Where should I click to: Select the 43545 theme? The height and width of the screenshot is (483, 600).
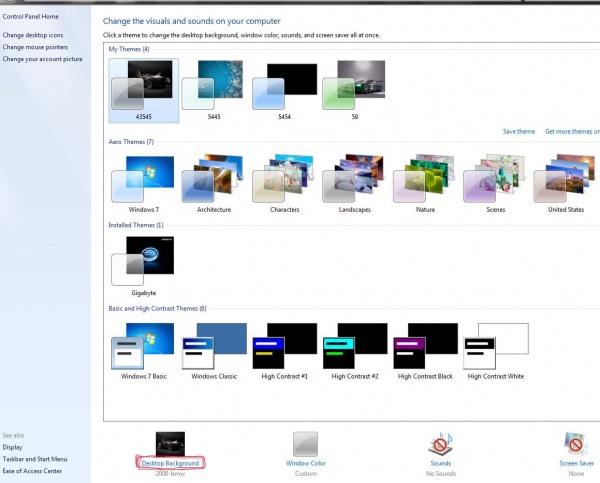(143, 90)
